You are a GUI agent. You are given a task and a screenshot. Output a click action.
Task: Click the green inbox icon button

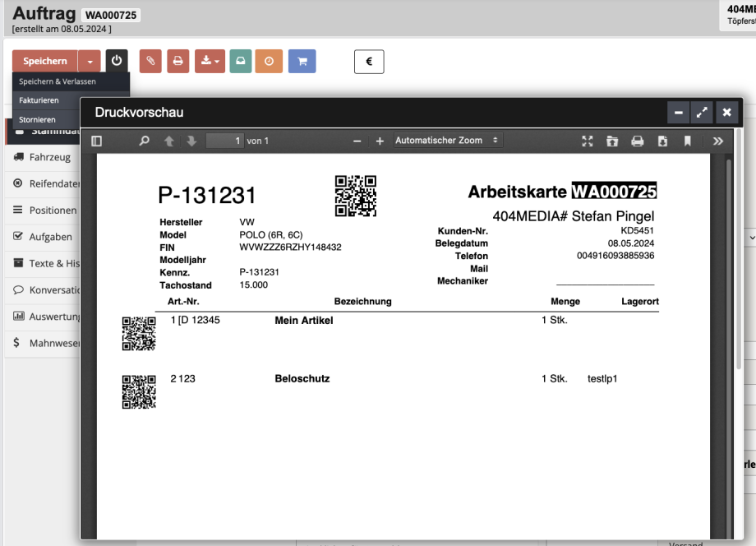point(240,62)
